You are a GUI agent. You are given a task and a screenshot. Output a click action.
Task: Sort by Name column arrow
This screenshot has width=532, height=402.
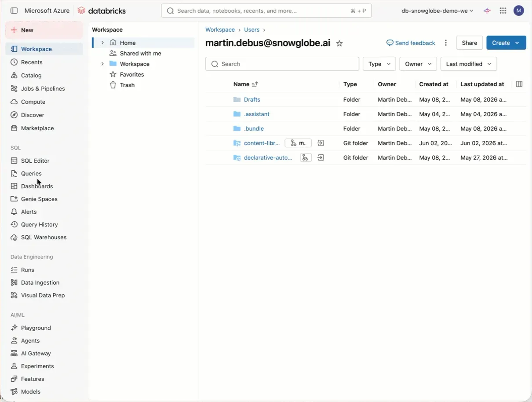(255, 84)
